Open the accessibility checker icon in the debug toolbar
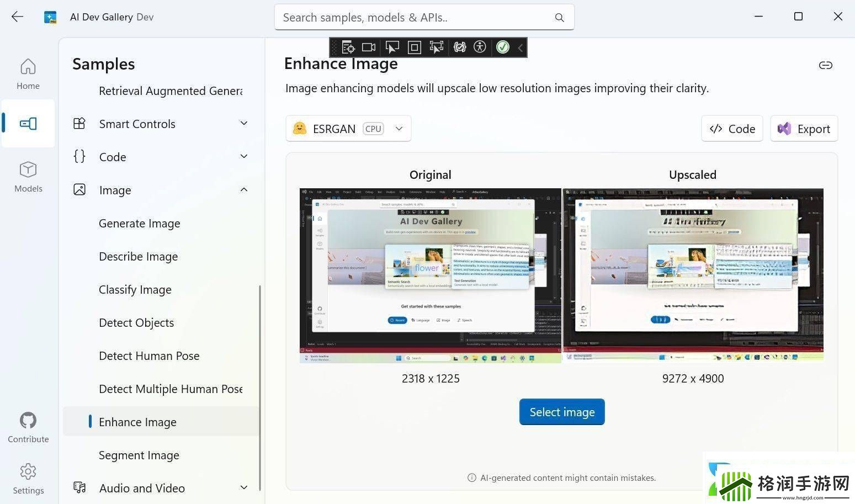The height and width of the screenshot is (504, 855). pyautogui.click(x=480, y=47)
